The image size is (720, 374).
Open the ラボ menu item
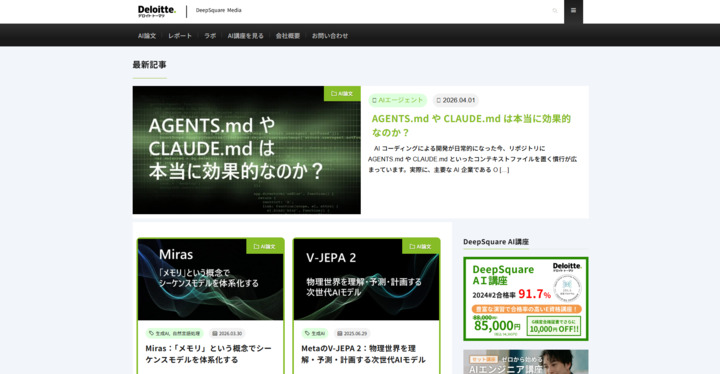(x=210, y=36)
